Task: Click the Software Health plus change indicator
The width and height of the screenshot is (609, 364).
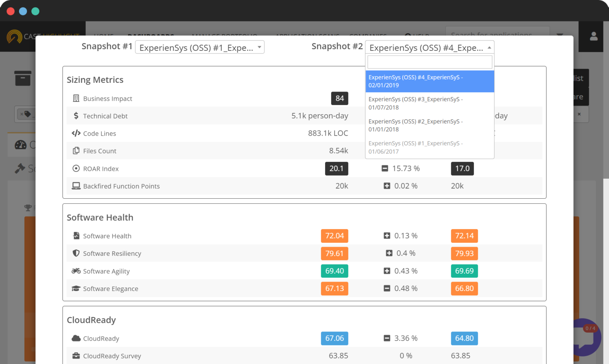Action: click(387, 236)
